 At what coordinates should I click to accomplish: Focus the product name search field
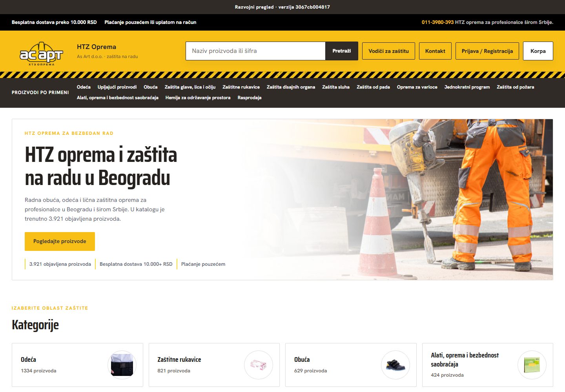[x=255, y=51]
